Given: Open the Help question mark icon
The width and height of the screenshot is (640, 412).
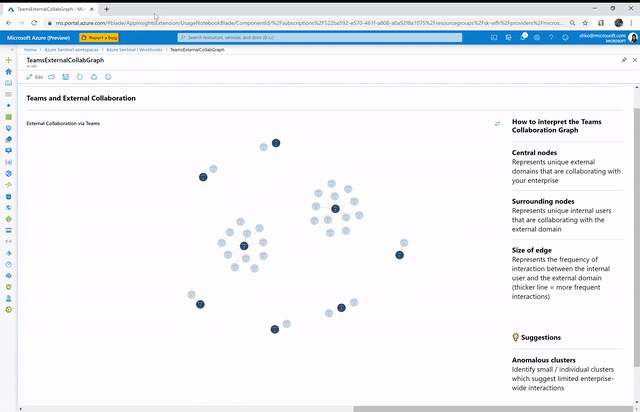Looking at the screenshot, I should (x=551, y=38).
